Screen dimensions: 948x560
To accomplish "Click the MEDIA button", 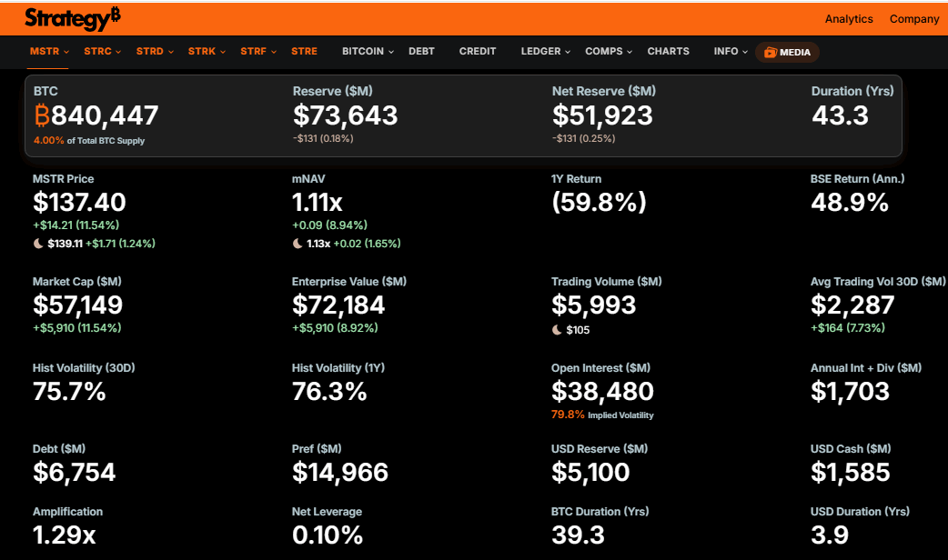I will (787, 53).
